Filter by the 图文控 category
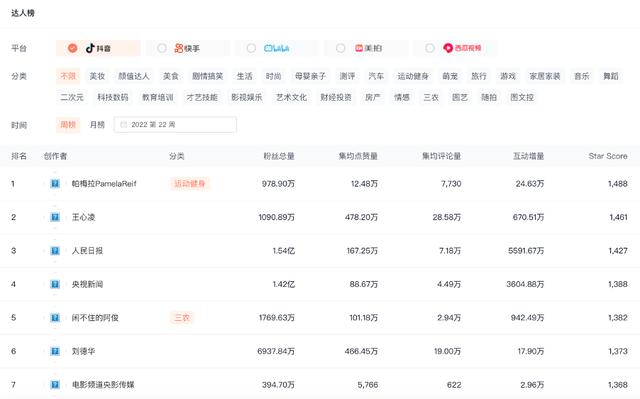The width and height of the screenshot is (640, 399). [x=522, y=97]
